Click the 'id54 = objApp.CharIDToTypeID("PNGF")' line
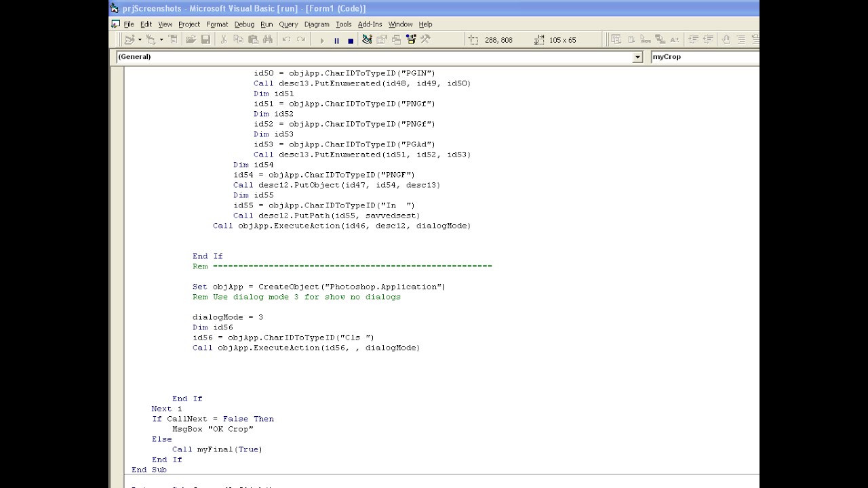This screenshot has width=868, height=488. pos(324,175)
